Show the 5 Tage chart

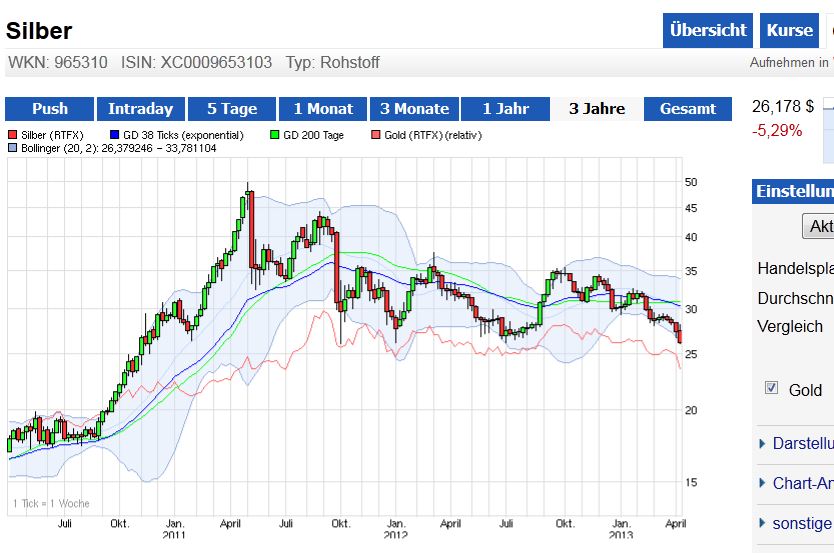[232, 109]
